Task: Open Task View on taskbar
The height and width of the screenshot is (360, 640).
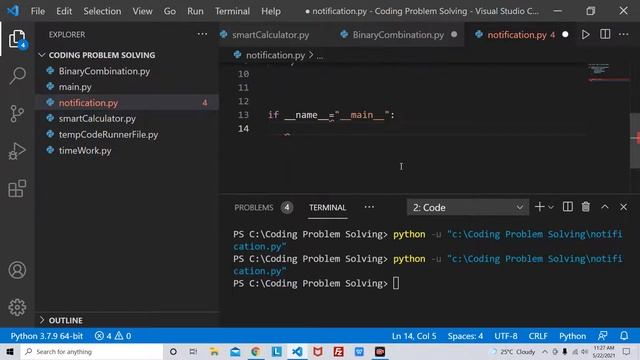Action: [x=193, y=351]
